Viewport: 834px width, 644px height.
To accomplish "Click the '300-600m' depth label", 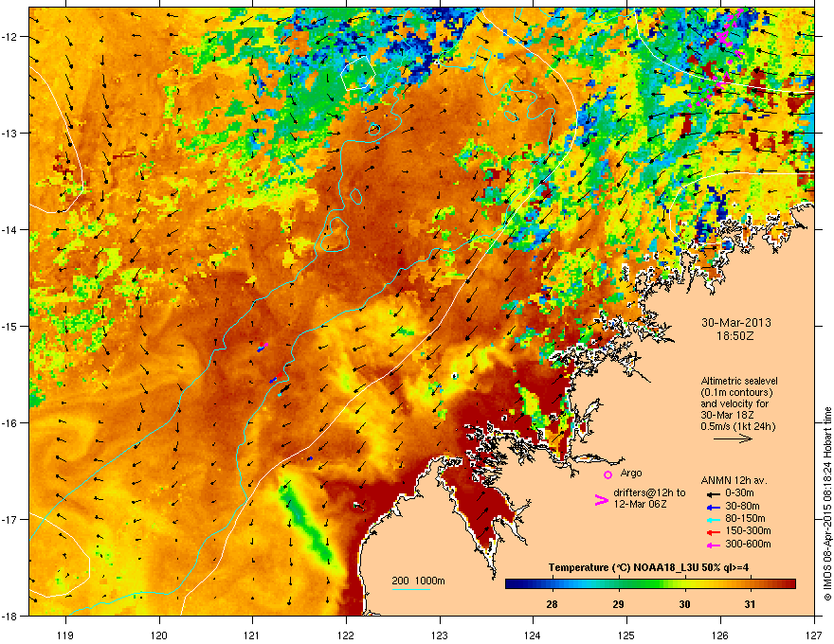I will pos(748,545).
